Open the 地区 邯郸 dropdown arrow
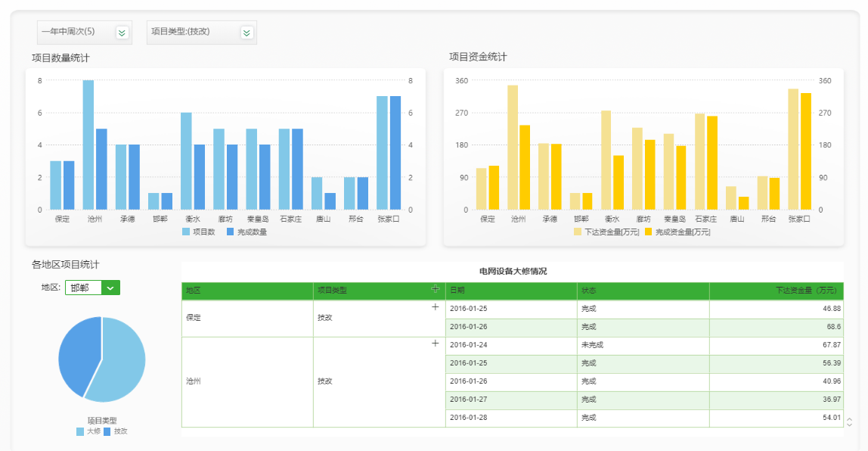Screen dimensions: 868x451 click(x=110, y=288)
